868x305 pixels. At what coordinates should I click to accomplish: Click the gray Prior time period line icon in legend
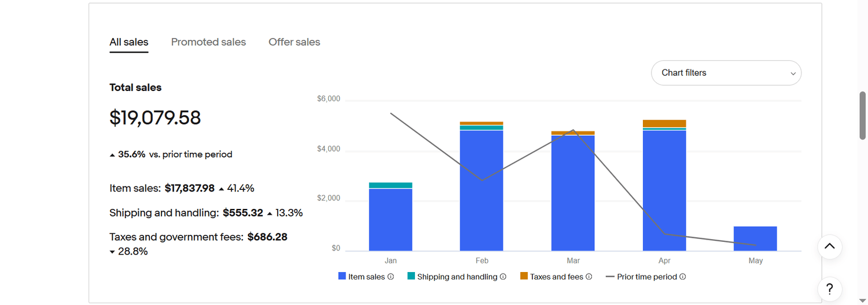point(610,277)
